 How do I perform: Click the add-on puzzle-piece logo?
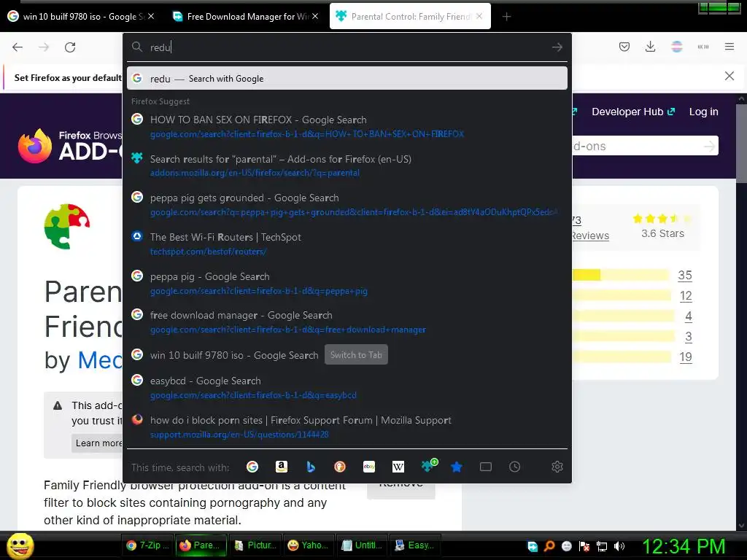[67, 226]
